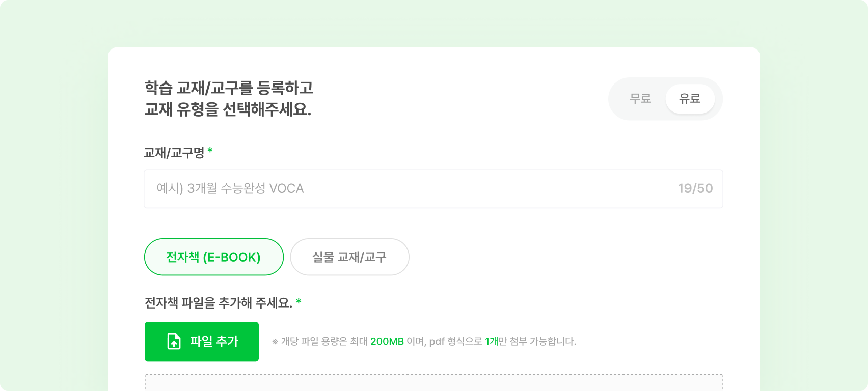Click the 전자책 파일을 추가해 주세요 label
The width and height of the screenshot is (868, 391).
pos(219,303)
